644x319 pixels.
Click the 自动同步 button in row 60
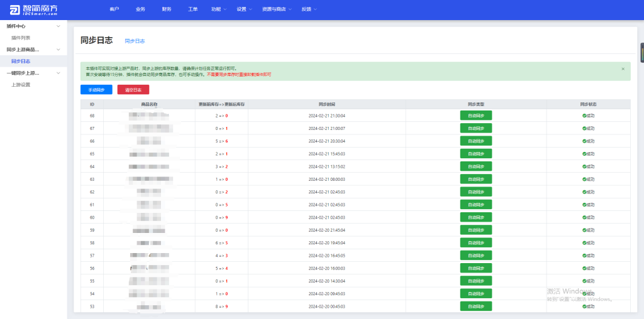click(x=475, y=217)
